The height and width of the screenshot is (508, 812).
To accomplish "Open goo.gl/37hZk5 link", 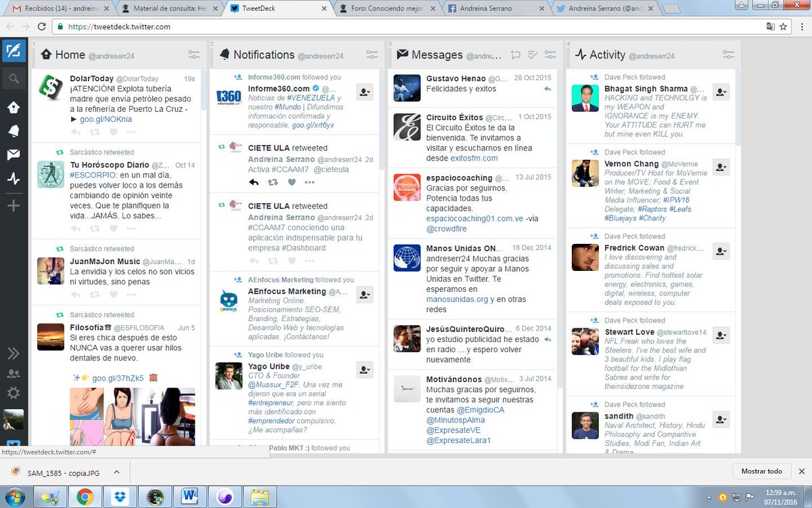I will tap(118, 378).
